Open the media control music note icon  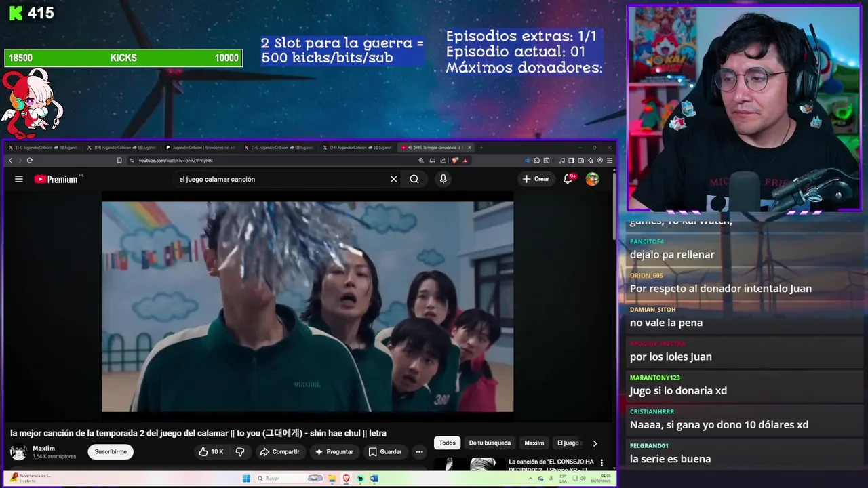pyautogui.click(x=561, y=161)
